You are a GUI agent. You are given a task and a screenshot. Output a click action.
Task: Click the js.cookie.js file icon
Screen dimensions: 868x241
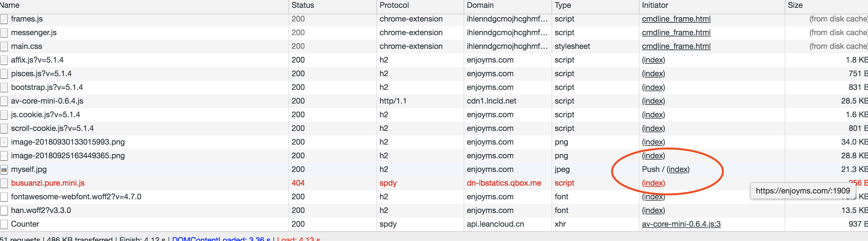tap(4, 115)
